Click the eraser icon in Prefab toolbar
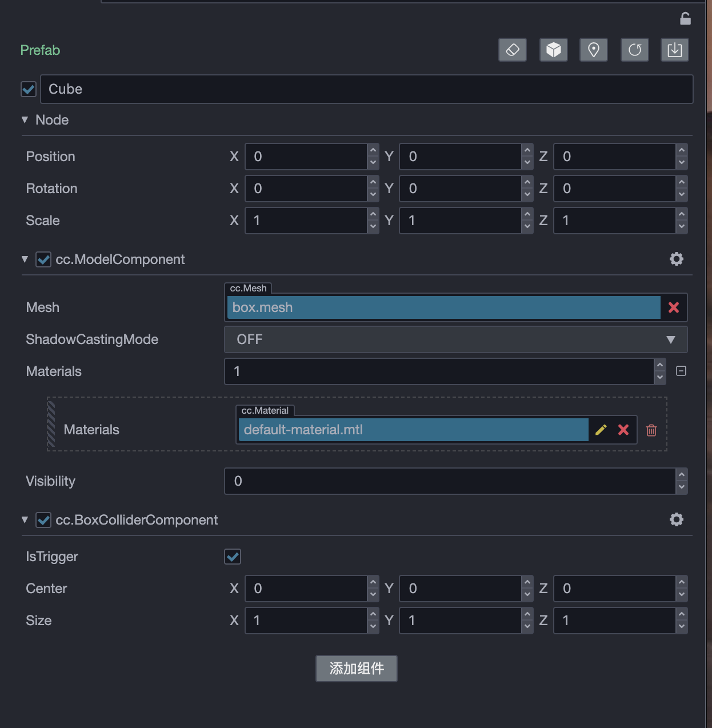 (x=513, y=50)
